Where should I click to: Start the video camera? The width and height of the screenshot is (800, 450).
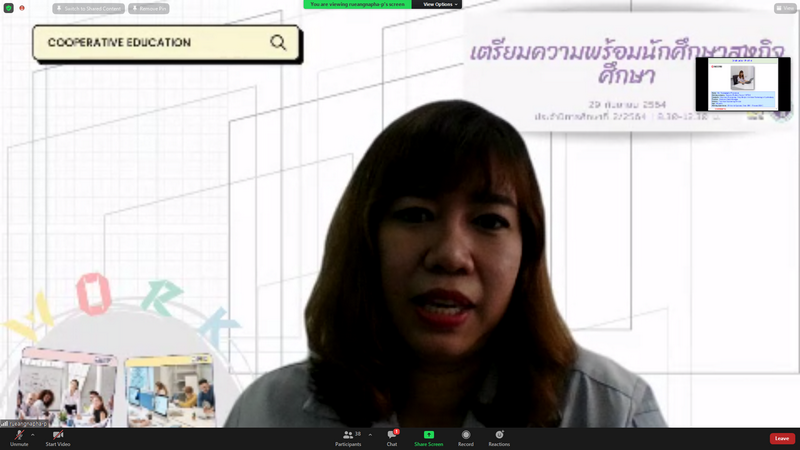tap(57, 437)
